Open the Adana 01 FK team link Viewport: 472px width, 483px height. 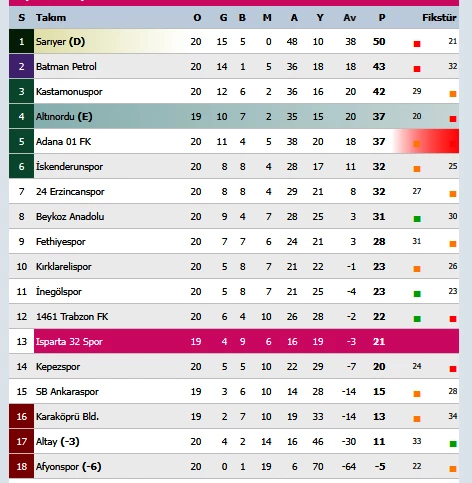(x=63, y=142)
